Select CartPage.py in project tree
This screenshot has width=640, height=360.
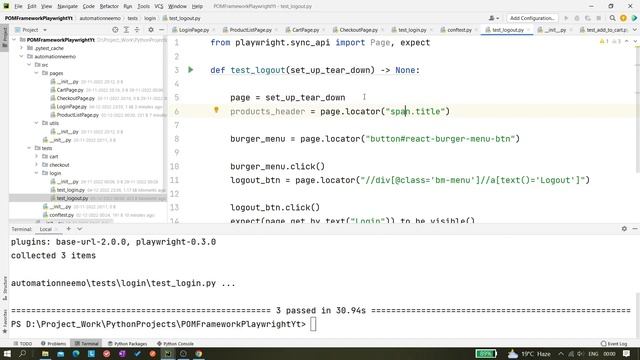pyautogui.click(x=70, y=90)
